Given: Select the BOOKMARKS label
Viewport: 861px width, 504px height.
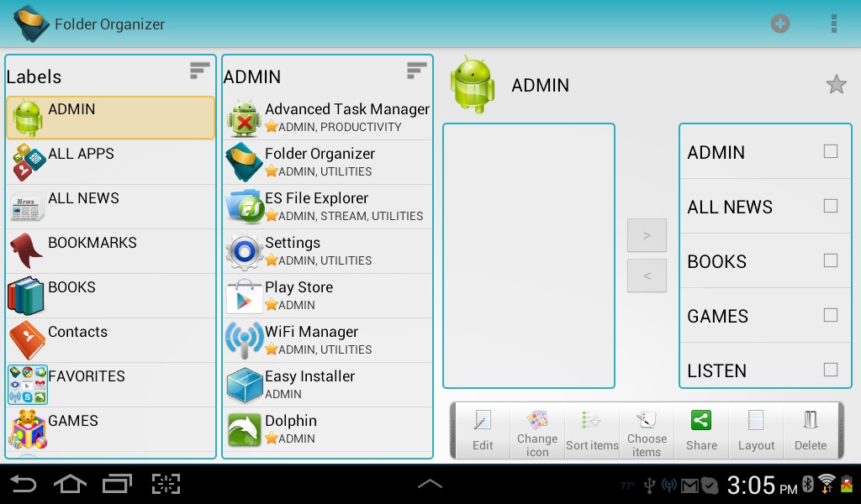Looking at the screenshot, I should (110, 251).
